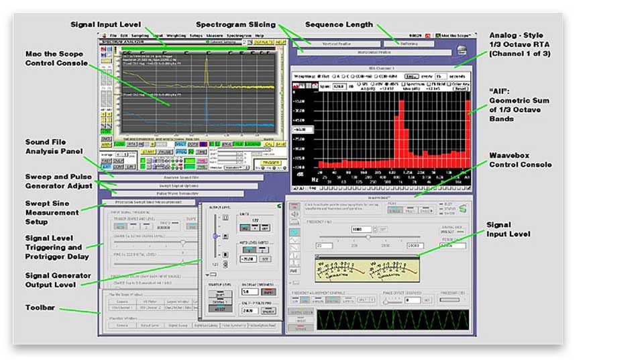The height and width of the screenshot is (362, 644).
Task: Enable the Pk Hold checkbox
Action: (x=429, y=84)
